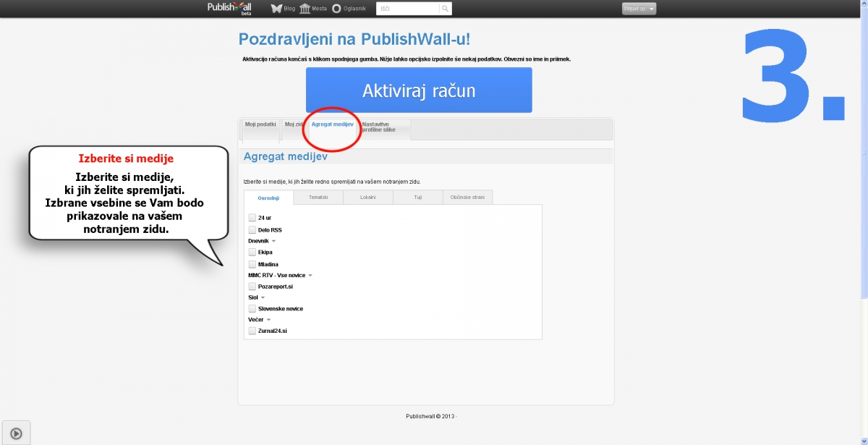Click the magnifying glass search icon
Image resolution: width=868 pixels, height=445 pixels.
click(x=446, y=9)
